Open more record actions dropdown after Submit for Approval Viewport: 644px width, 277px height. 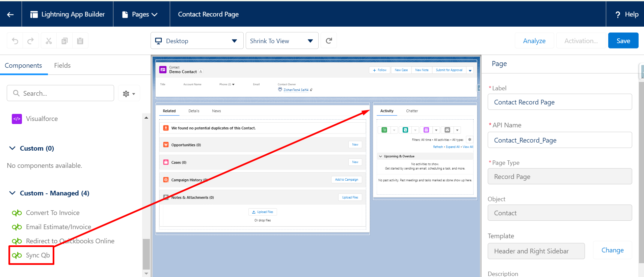tap(470, 70)
